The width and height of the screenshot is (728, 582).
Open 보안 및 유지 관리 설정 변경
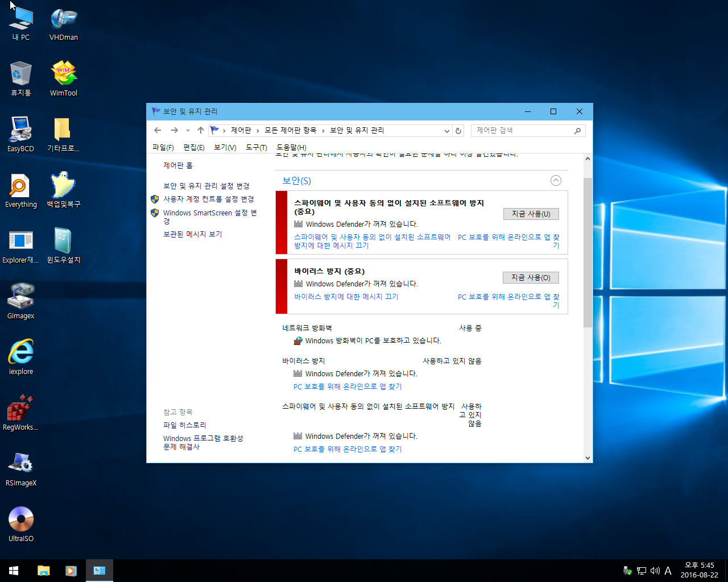click(206, 186)
